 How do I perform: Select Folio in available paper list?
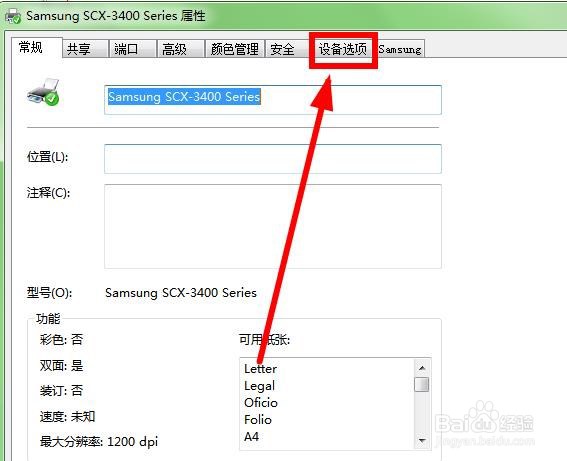[x=258, y=419]
